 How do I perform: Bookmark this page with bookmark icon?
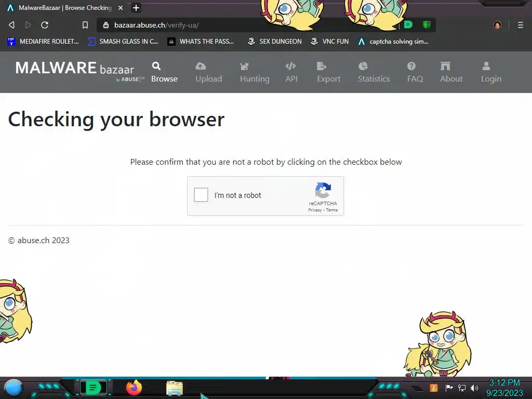[85, 25]
